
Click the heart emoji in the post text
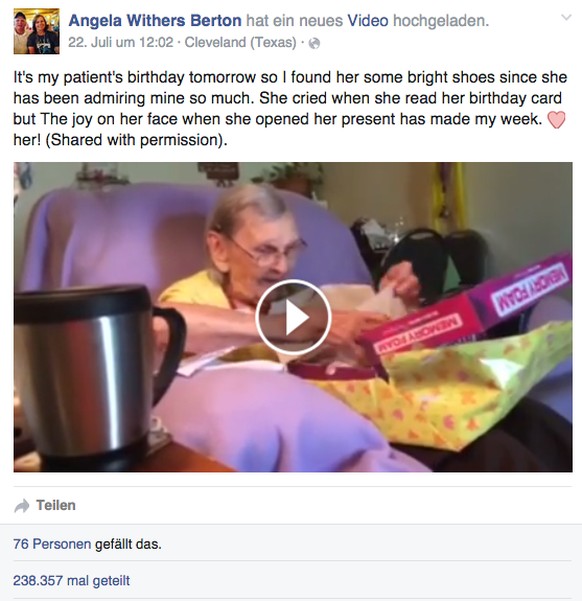point(556,120)
